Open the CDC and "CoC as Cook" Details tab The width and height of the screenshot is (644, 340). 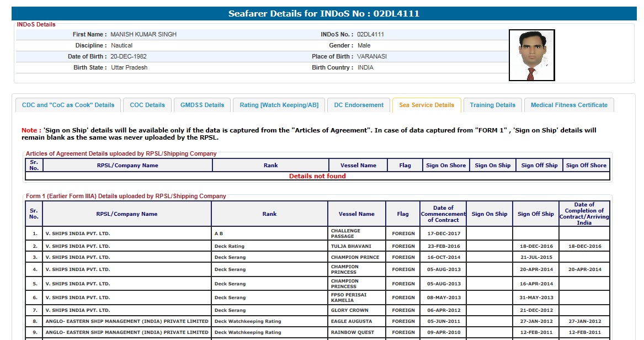point(68,105)
